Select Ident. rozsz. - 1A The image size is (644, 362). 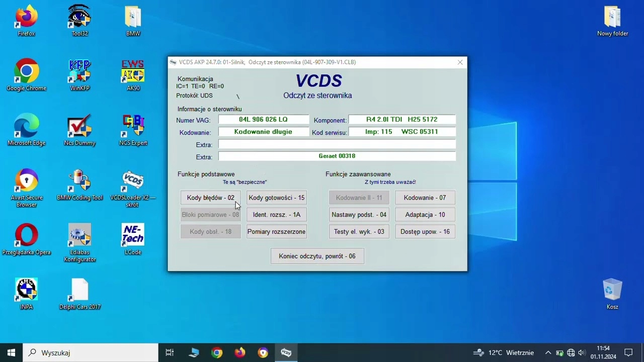point(276,215)
